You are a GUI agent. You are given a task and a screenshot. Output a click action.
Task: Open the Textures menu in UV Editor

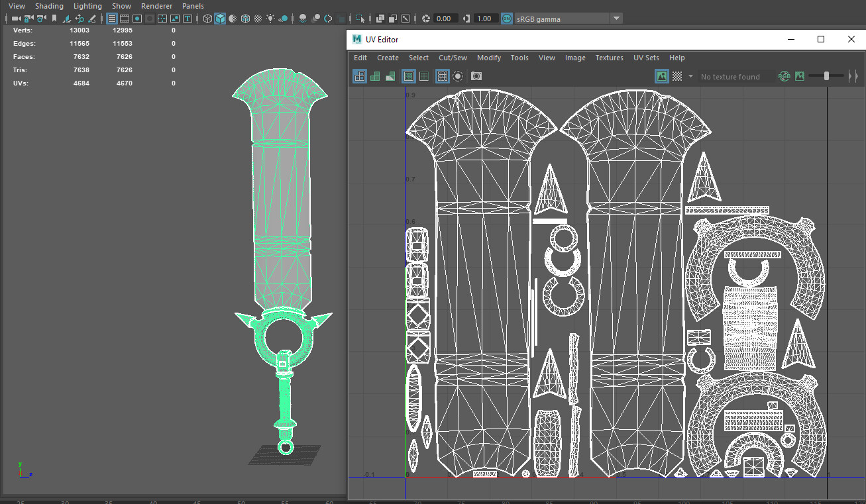[609, 58]
